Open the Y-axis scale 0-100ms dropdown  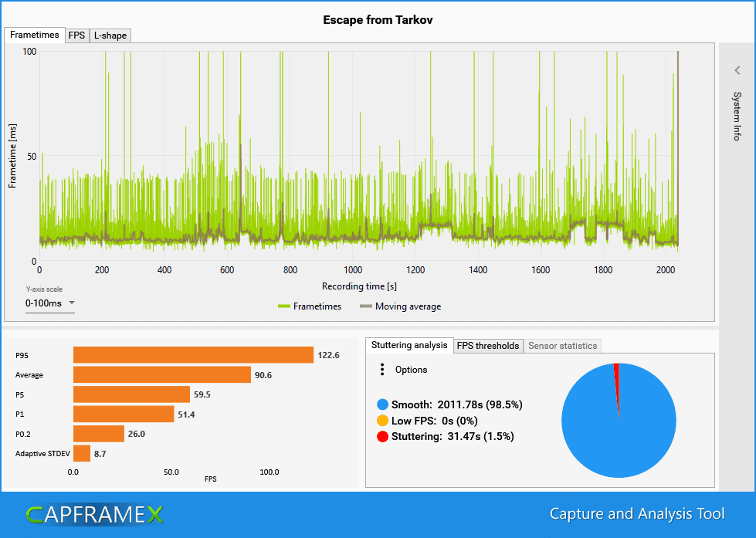pos(50,303)
